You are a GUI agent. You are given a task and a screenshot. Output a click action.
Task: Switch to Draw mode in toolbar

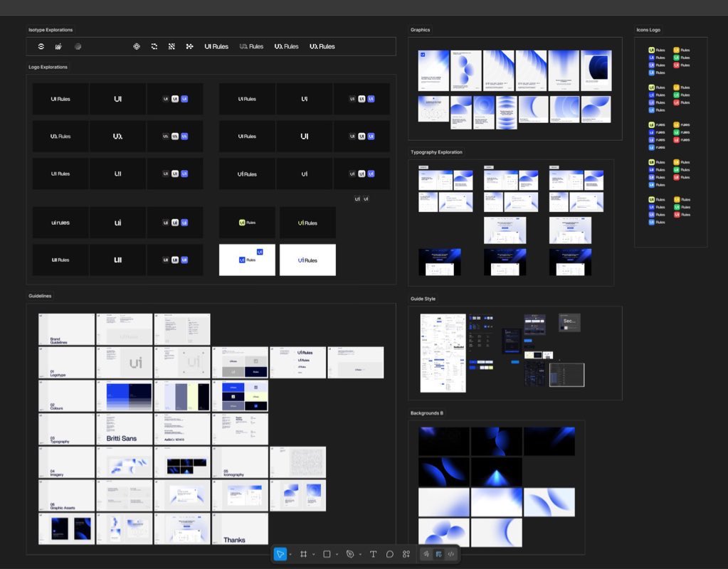click(426, 554)
